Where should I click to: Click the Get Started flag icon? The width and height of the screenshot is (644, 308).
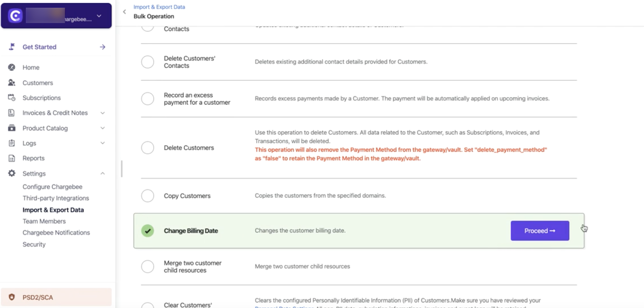(12, 47)
